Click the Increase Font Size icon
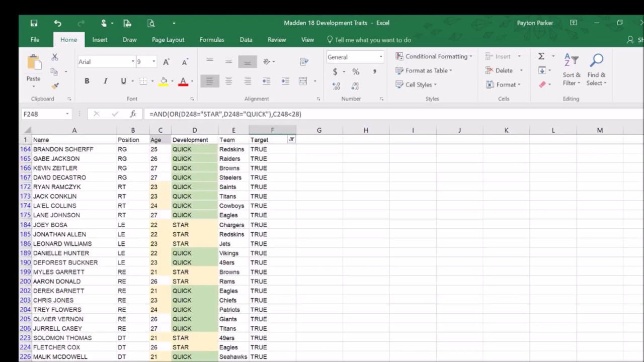Viewport: 644px width, 362px height. click(x=166, y=62)
